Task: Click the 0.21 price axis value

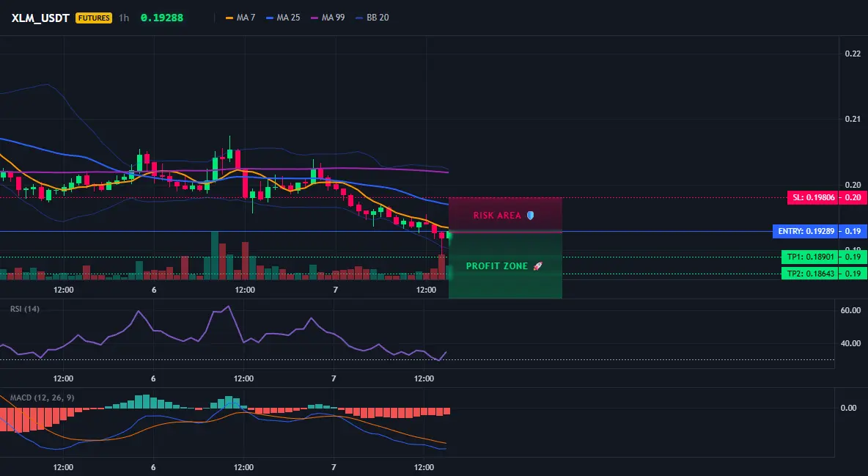Action: tap(853, 119)
